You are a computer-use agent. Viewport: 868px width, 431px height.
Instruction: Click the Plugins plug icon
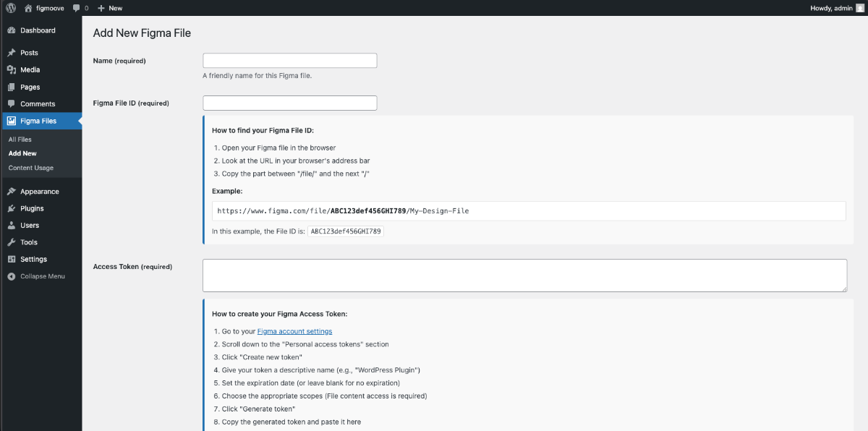pyautogui.click(x=12, y=208)
